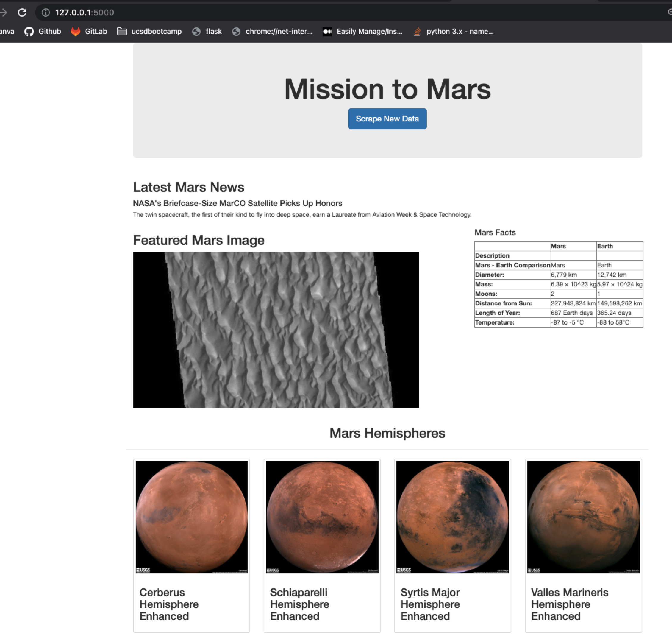Click the twin spacecraft news paragraph
Viewport: 672px width, 636px height.
[302, 215]
